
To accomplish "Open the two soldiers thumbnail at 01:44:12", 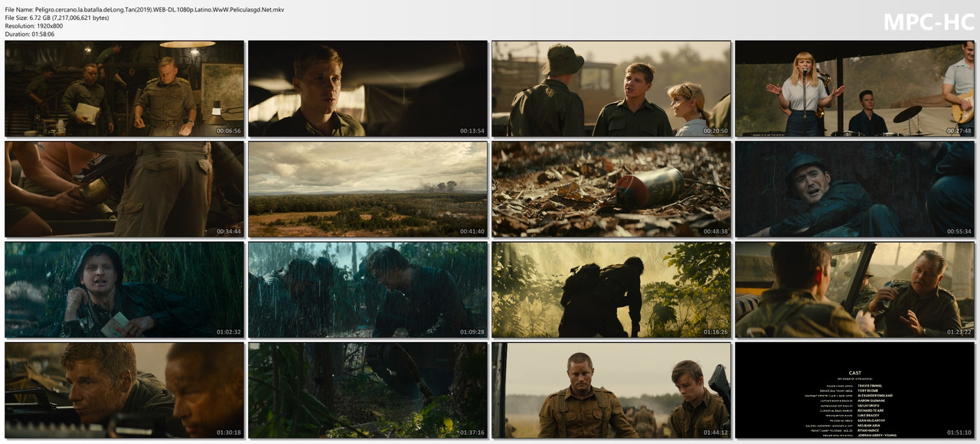I will coord(611,390).
